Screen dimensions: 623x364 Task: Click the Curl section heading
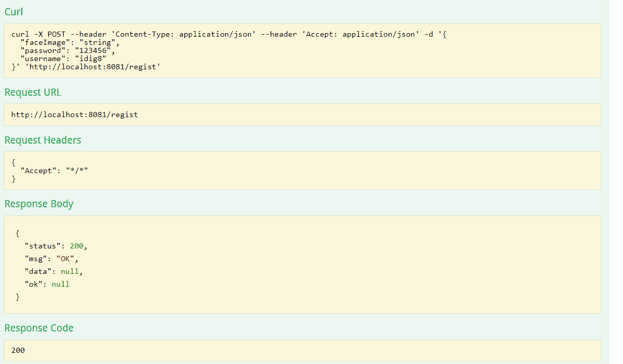(x=14, y=12)
